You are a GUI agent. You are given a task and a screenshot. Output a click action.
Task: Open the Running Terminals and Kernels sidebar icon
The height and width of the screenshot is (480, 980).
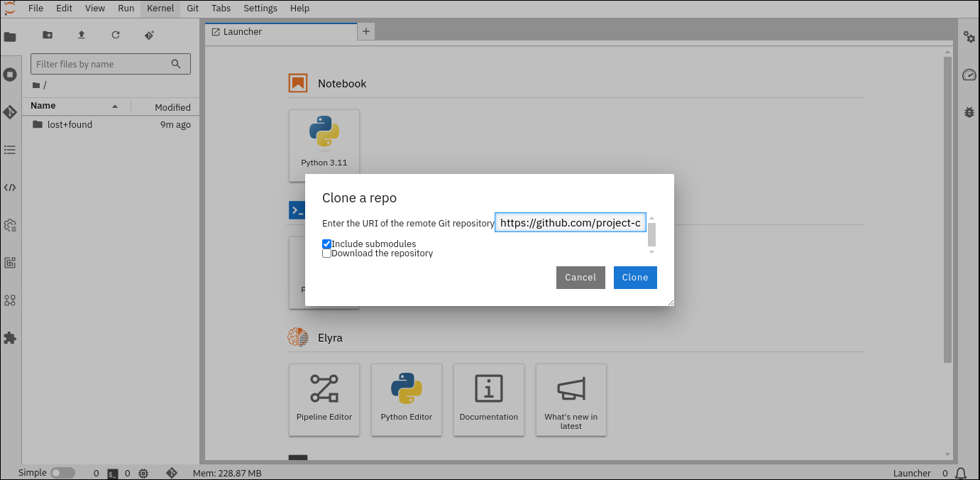click(x=10, y=75)
